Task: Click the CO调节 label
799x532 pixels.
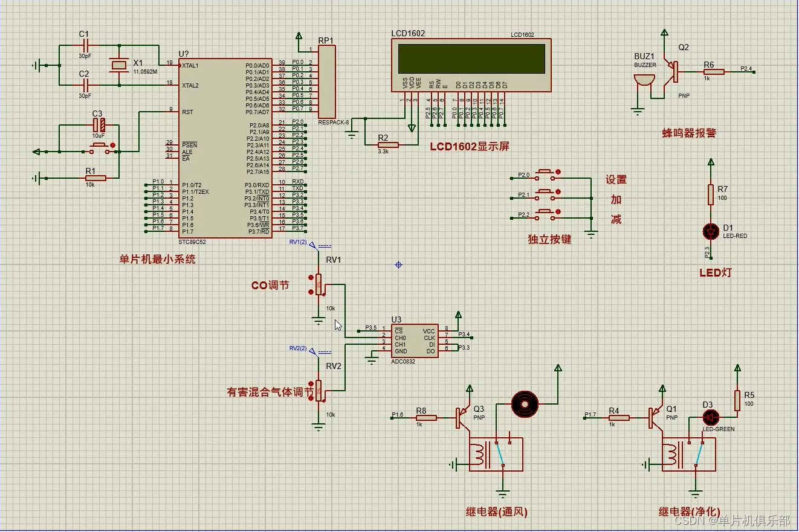Action: tap(270, 285)
